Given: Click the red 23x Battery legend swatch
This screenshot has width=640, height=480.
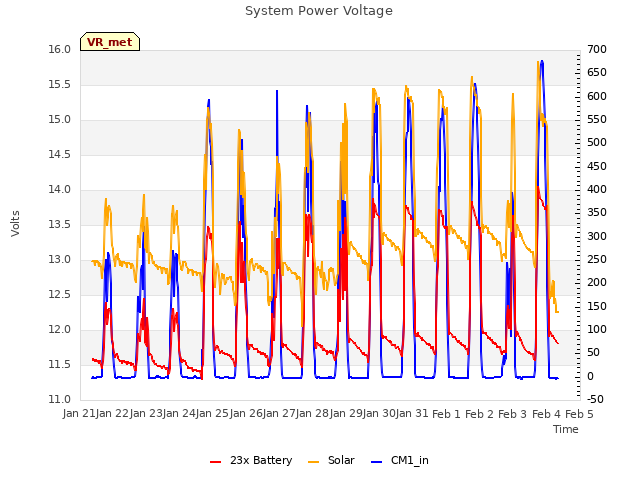Looking at the screenshot, I should click(216, 462).
